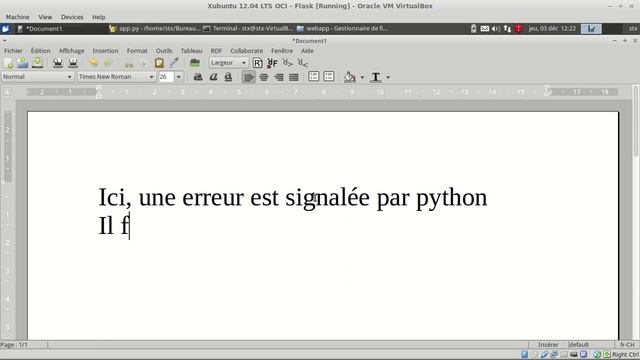Click the mail envelope tray icon

[x=484, y=29]
